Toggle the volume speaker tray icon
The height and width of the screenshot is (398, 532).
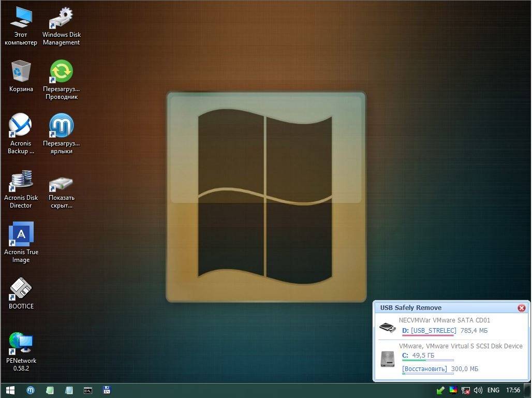click(478, 390)
